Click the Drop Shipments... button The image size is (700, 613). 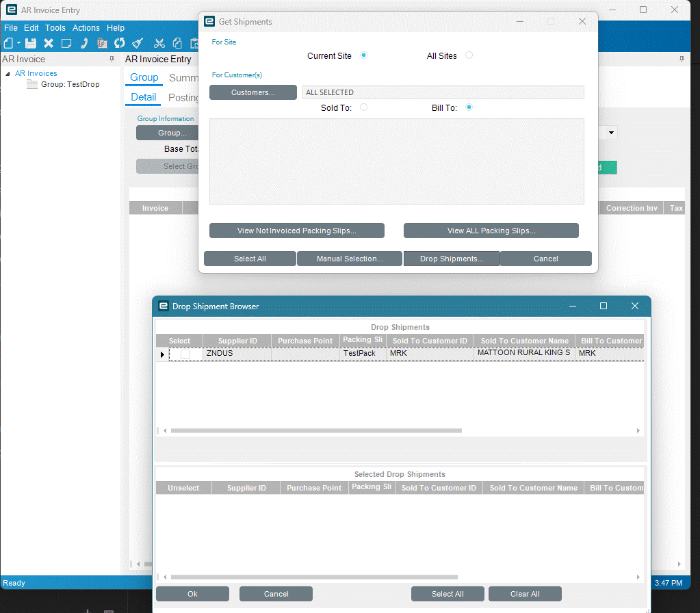pos(452,259)
